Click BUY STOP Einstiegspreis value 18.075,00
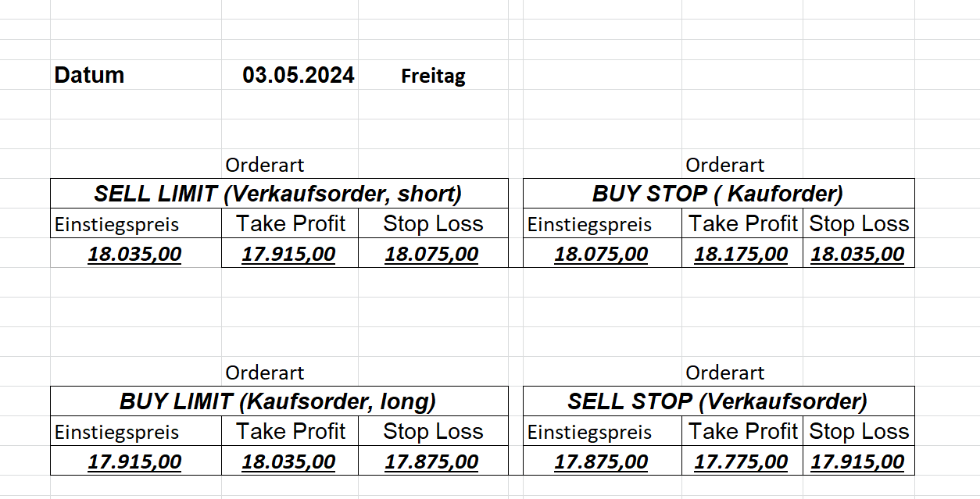980x499 pixels. 601,255
